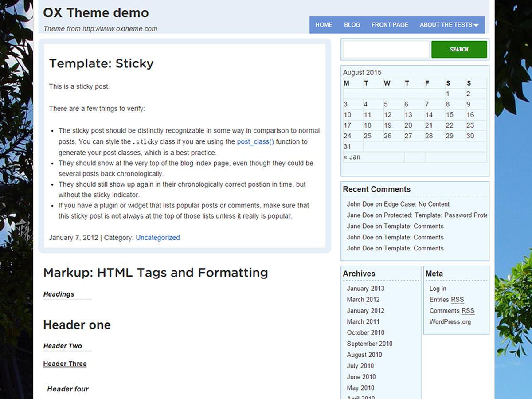
Task: Click the Log in link under Meta
Action: tap(438, 288)
